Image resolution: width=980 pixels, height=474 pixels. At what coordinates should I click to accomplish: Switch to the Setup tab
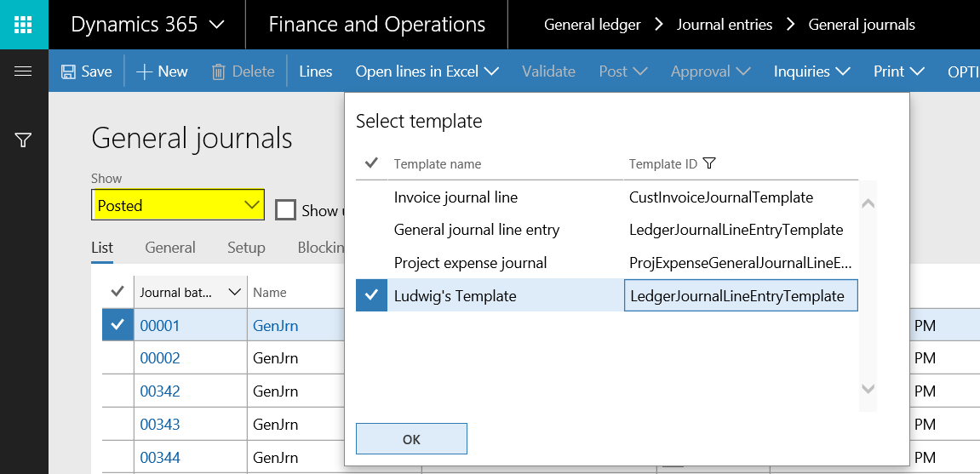[246, 248]
